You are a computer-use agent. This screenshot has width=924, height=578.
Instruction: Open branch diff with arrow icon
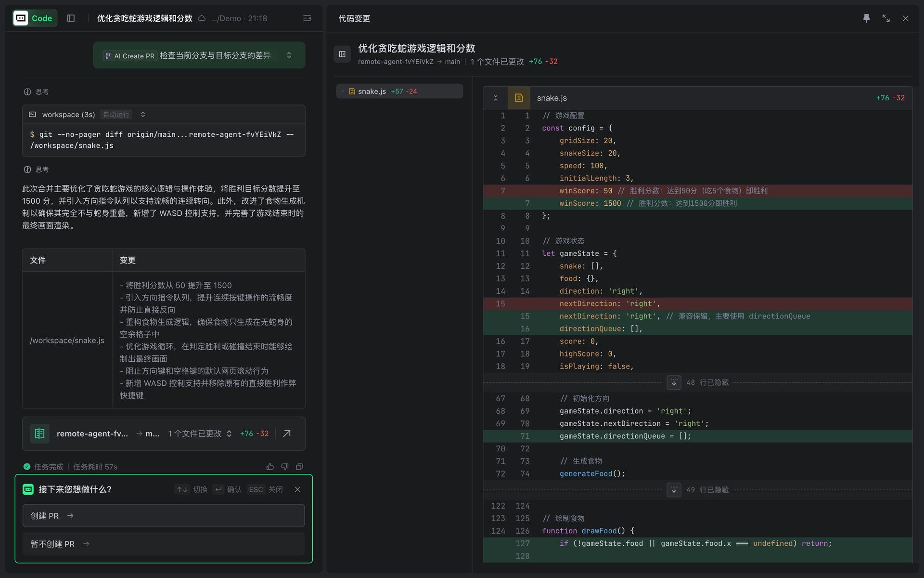287,433
